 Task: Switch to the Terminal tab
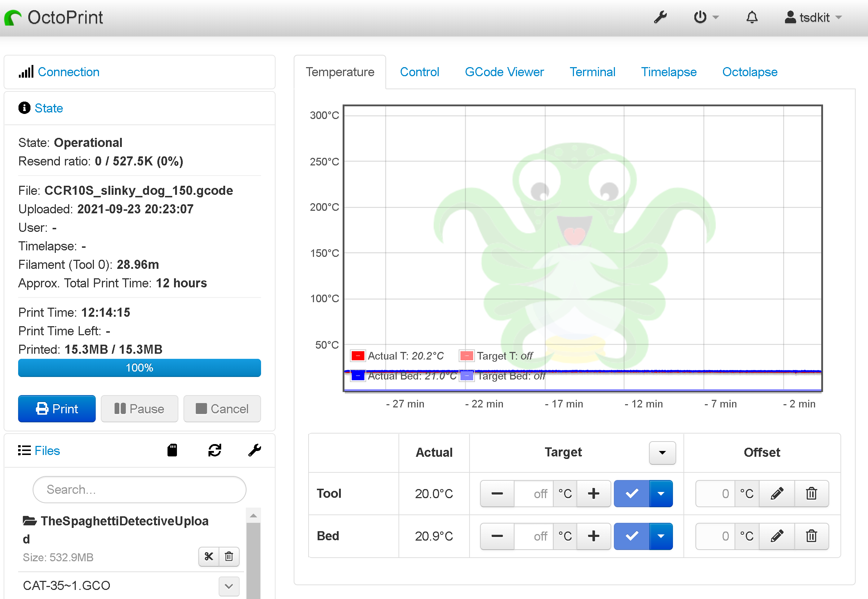point(592,71)
